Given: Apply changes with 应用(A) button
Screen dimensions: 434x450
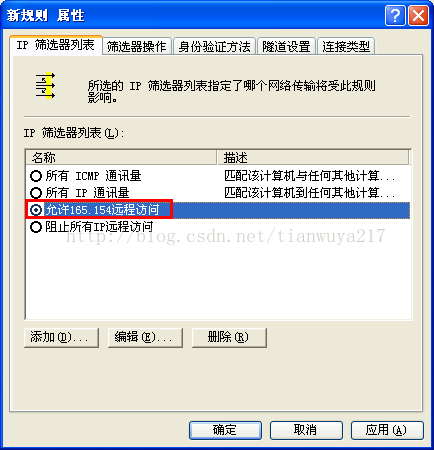Looking at the screenshot, I should tap(387, 430).
